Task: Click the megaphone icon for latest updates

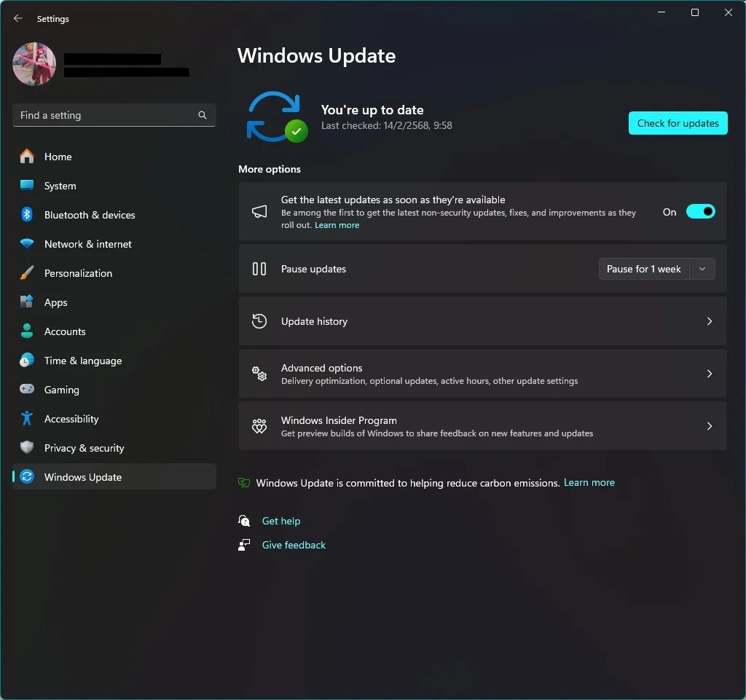Action: (259, 212)
